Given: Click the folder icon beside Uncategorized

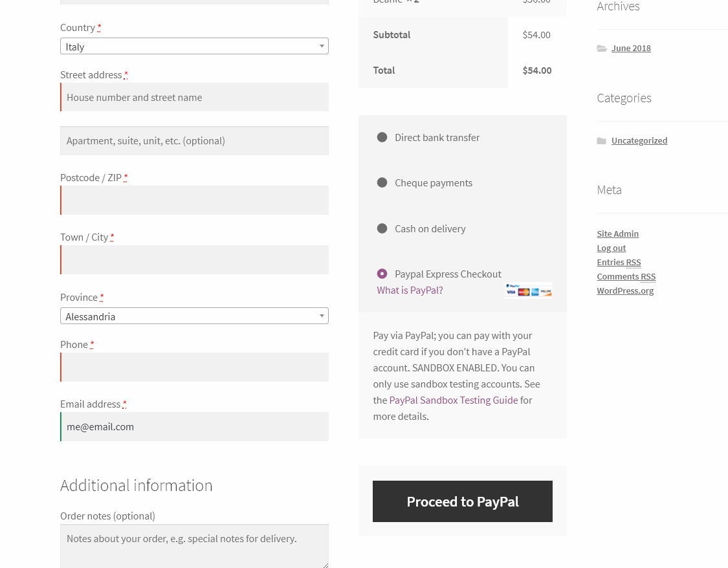Looking at the screenshot, I should point(602,141).
